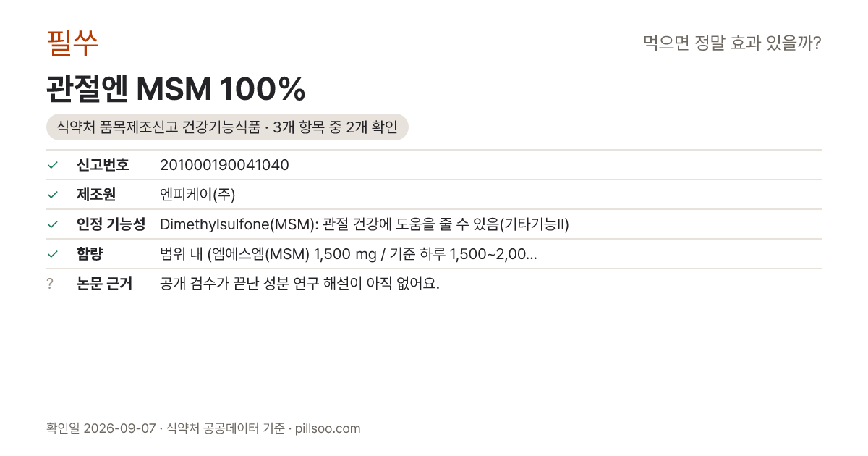
Task: Click the checkmark icon beside 제조원
Action: pyautogui.click(x=52, y=195)
